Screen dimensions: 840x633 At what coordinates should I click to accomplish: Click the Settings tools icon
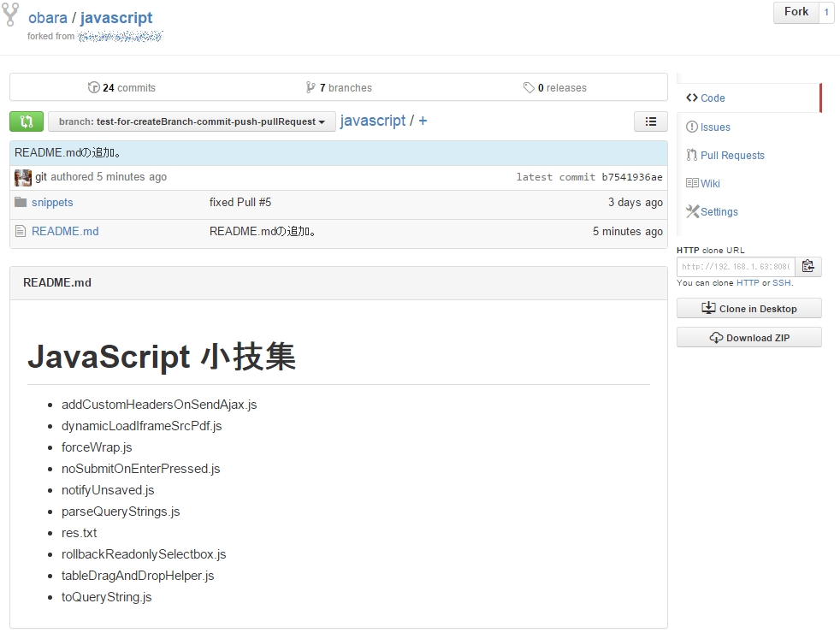point(693,211)
